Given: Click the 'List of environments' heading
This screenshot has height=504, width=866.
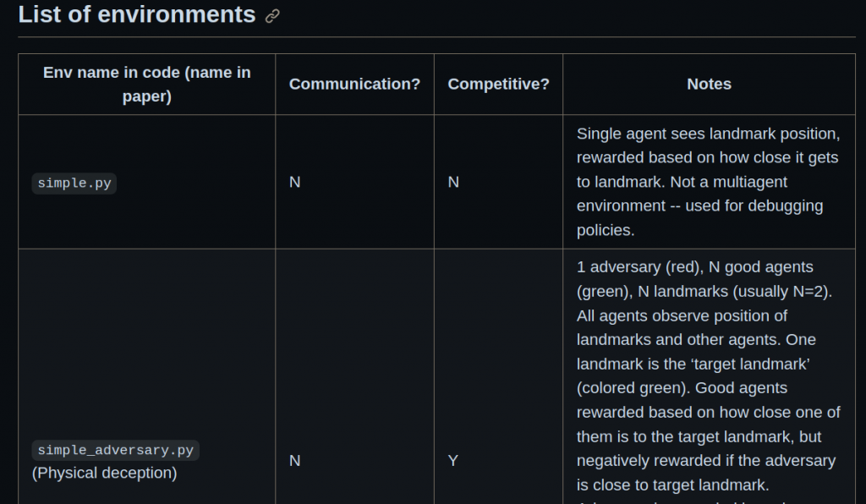Looking at the screenshot, I should coord(137,14).
